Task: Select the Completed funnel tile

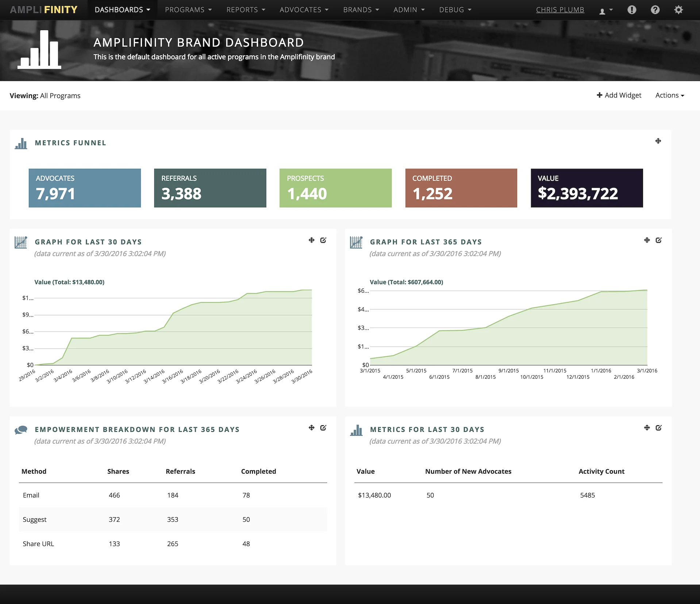Action: [461, 188]
